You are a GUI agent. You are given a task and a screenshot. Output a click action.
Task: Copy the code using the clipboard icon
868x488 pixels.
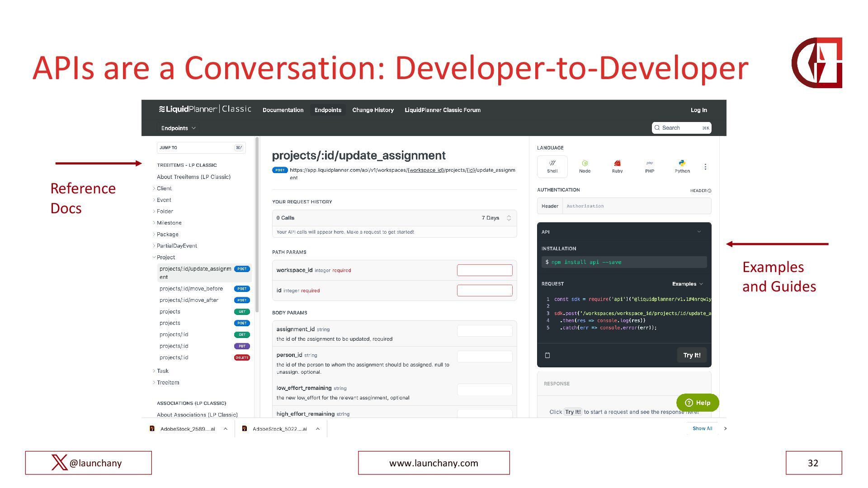[547, 355]
